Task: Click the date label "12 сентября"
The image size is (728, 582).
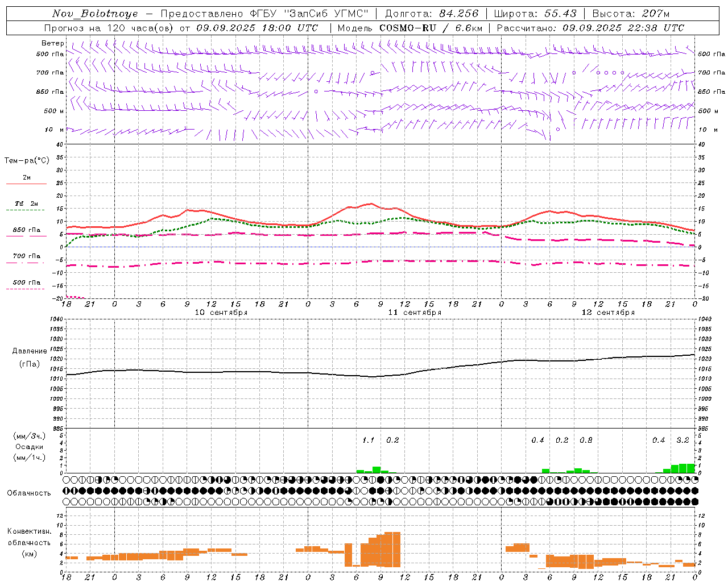Action: click(608, 312)
